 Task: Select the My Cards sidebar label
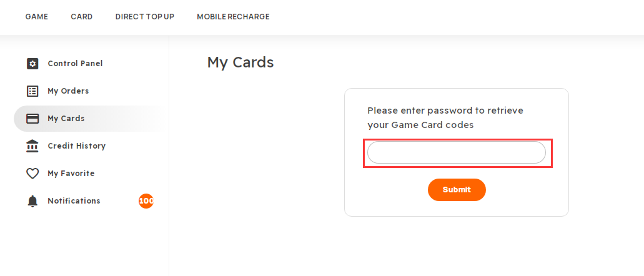(x=66, y=119)
